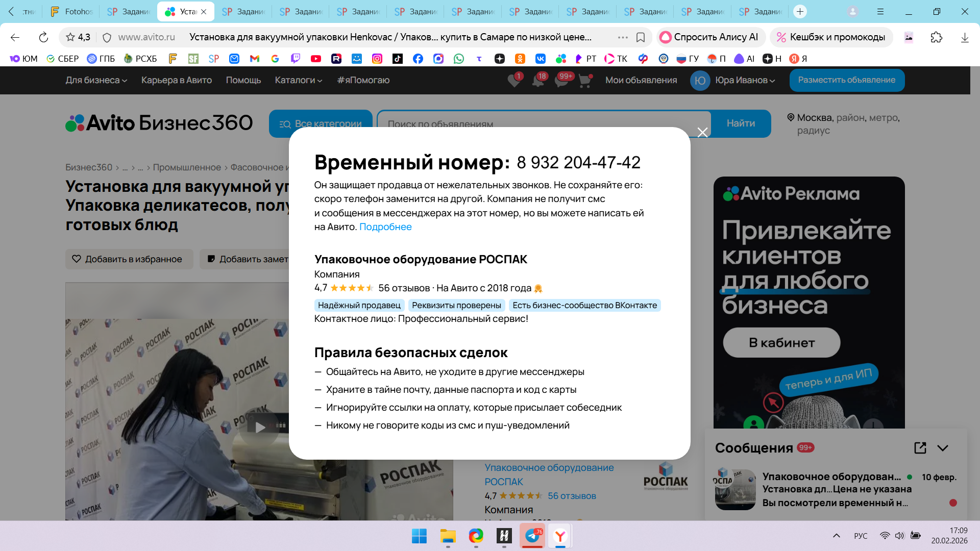This screenshot has width=980, height=551.
Task: Close the temporary phone number popup
Action: (702, 133)
